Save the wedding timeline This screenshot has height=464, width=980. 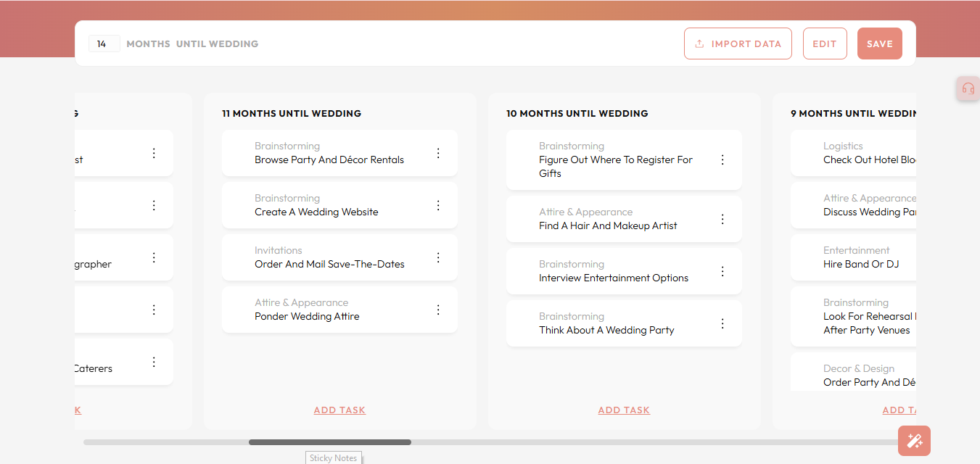(880, 43)
